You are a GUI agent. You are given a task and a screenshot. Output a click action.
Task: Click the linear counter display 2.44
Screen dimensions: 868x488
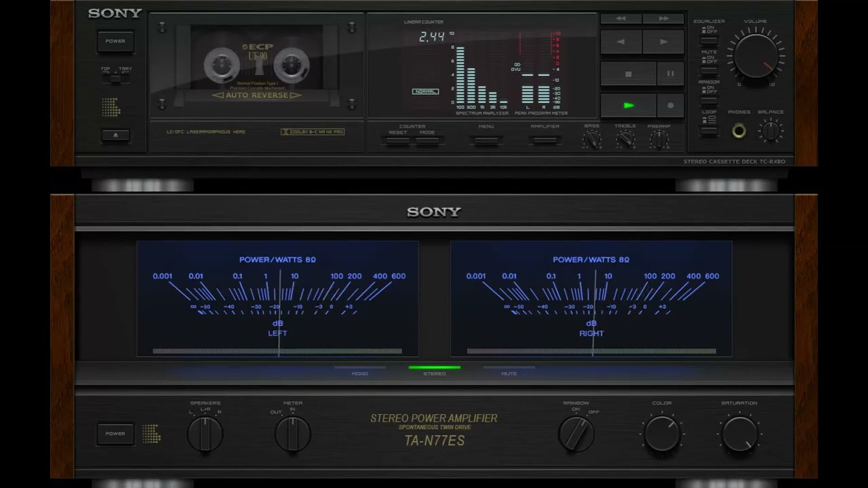431,37
